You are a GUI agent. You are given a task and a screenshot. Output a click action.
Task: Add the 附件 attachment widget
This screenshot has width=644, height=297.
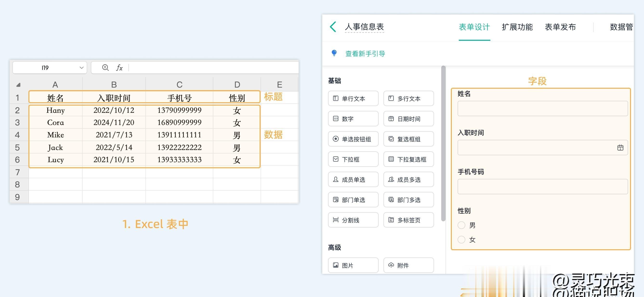click(x=408, y=265)
